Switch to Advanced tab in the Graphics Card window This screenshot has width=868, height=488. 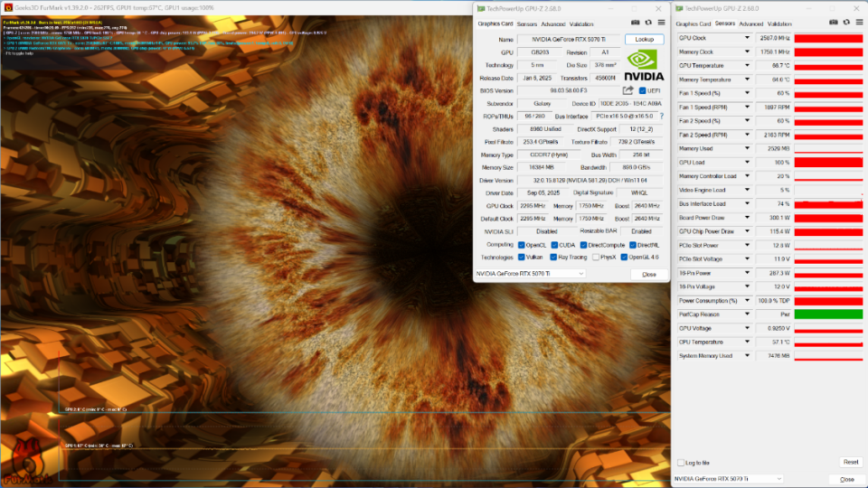pos(553,24)
